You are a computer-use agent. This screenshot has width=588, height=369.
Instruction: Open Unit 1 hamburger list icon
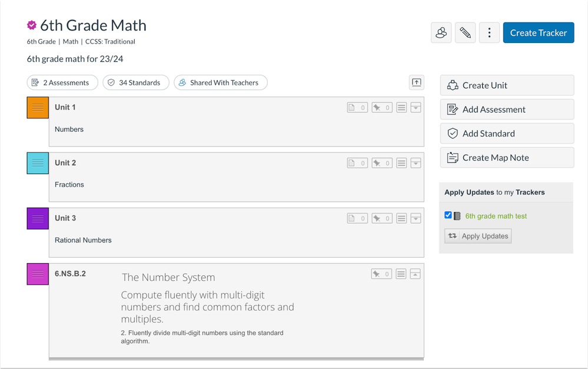pos(401,108)
